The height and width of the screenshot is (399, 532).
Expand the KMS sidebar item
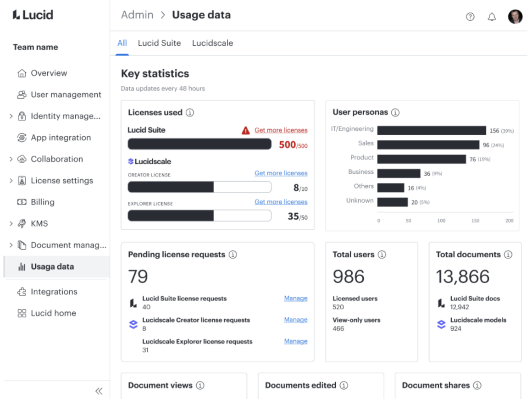[x=11, y=224]
